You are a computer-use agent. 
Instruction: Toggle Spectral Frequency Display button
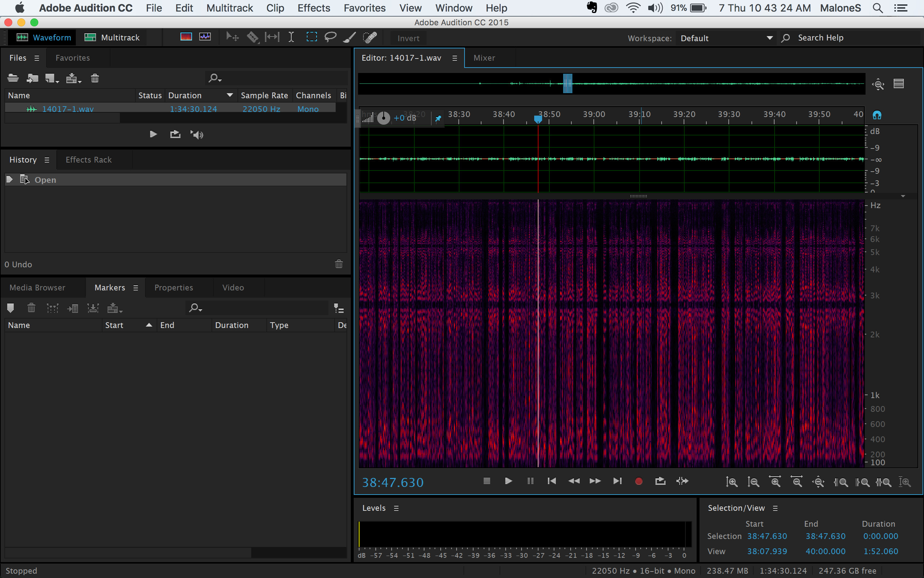coord(186,37)
